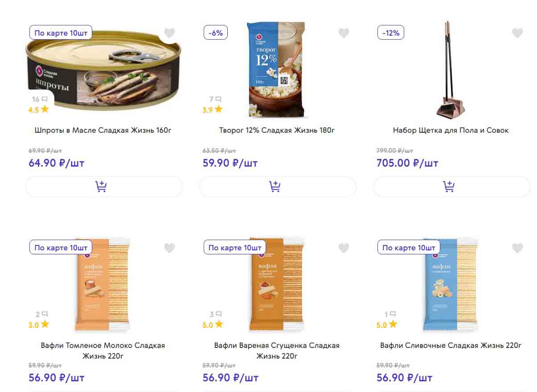Click the broom and dustpan image
This screenshot has width=537, height=392.
(450, 71)
